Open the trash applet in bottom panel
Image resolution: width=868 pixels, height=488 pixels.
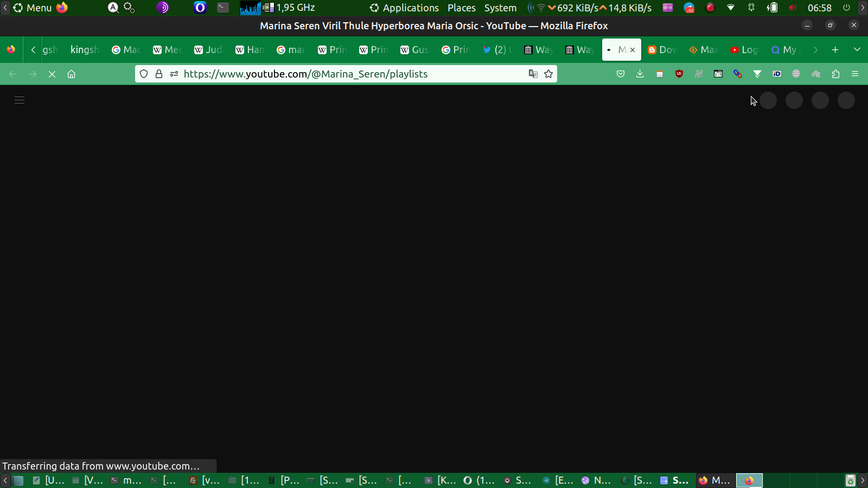(x=851, y=480)
